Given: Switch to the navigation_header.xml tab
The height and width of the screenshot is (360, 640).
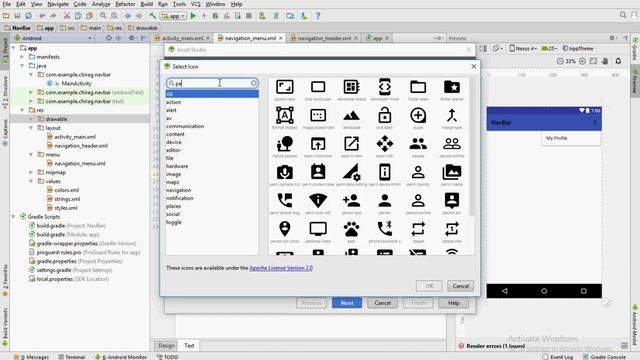Looking at the screenshot, I should [x=324, y=38].
